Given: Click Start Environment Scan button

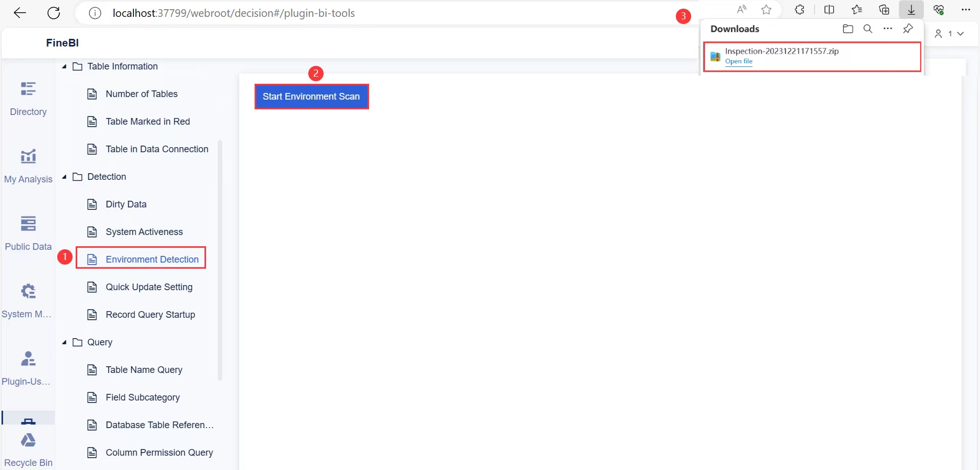Looking at the screenshot, I should 311,97.
